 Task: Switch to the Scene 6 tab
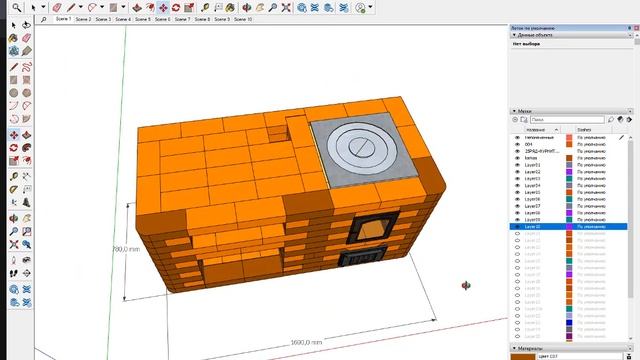162,19
